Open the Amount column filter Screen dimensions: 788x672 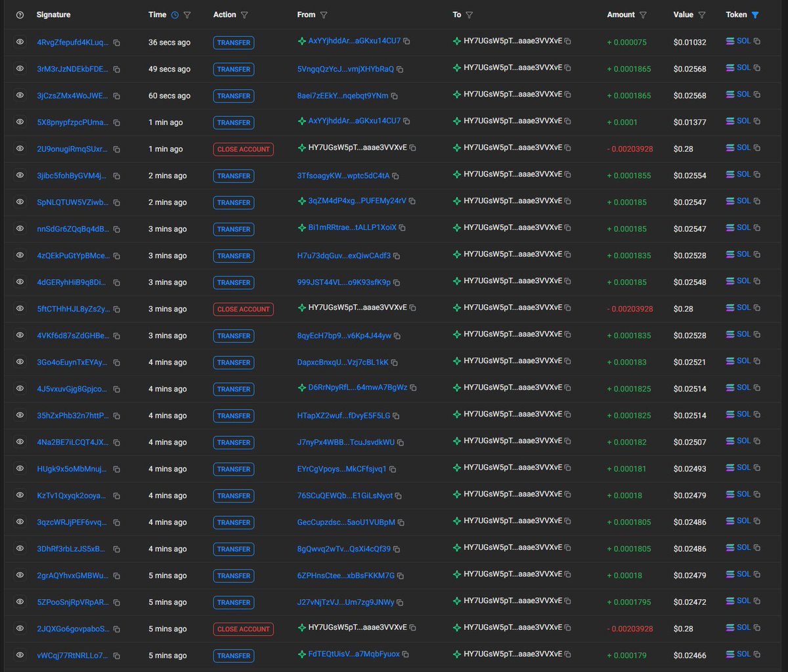tap(643, 15)
